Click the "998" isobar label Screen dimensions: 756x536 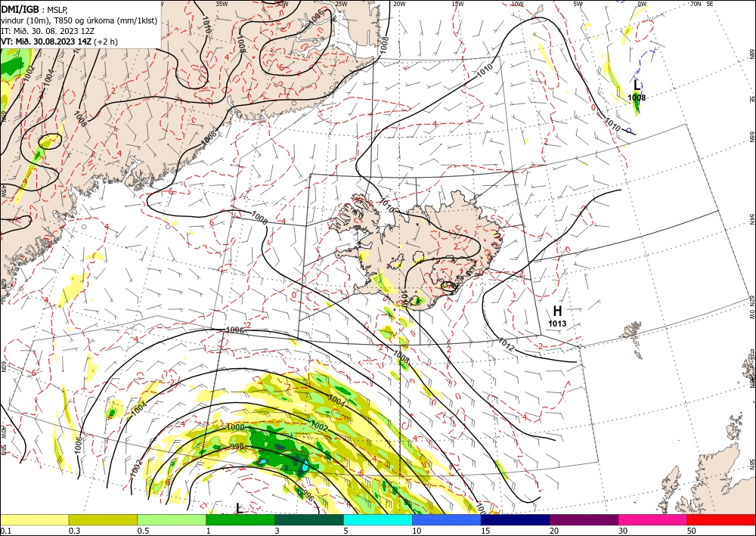click(x=237, y=448)
